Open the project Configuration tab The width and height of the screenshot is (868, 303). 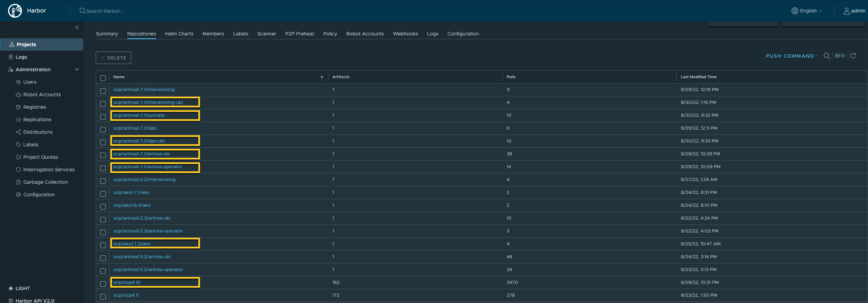pyautogui.click(x=463, y=34)
